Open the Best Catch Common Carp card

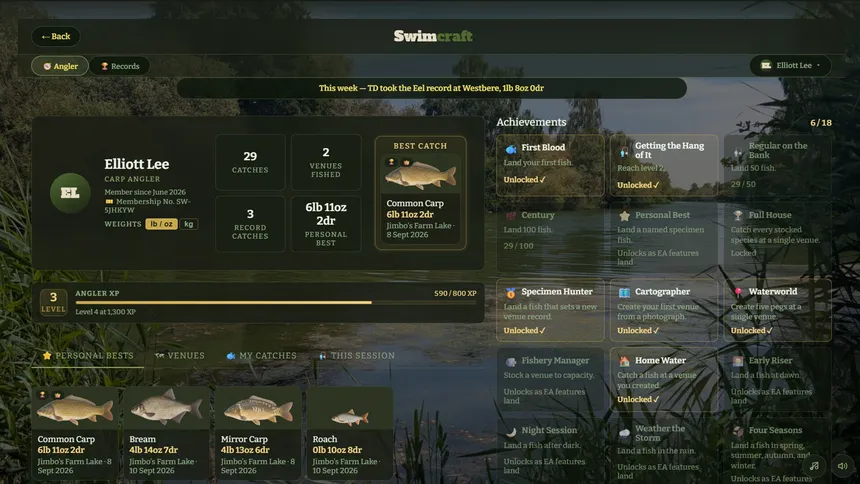[x=421, y=193]
